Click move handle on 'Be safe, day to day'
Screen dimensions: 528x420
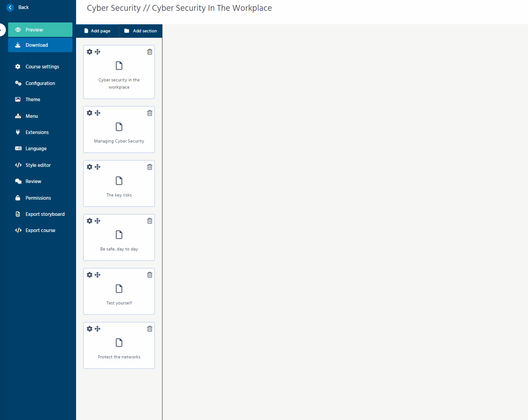coord(98,221)
